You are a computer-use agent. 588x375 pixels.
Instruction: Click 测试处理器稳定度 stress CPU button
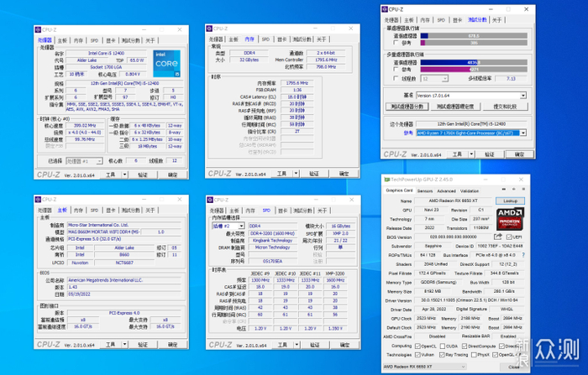[455, 107]
